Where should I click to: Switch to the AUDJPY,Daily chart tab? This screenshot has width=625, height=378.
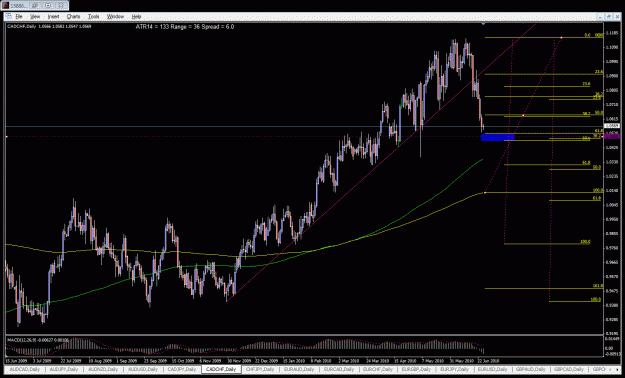pos(63,369)
